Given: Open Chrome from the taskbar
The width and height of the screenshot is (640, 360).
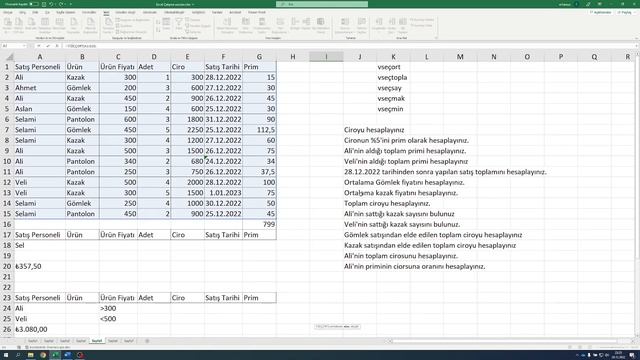Looking at the screenshot, I should click(x=43, y=355).
